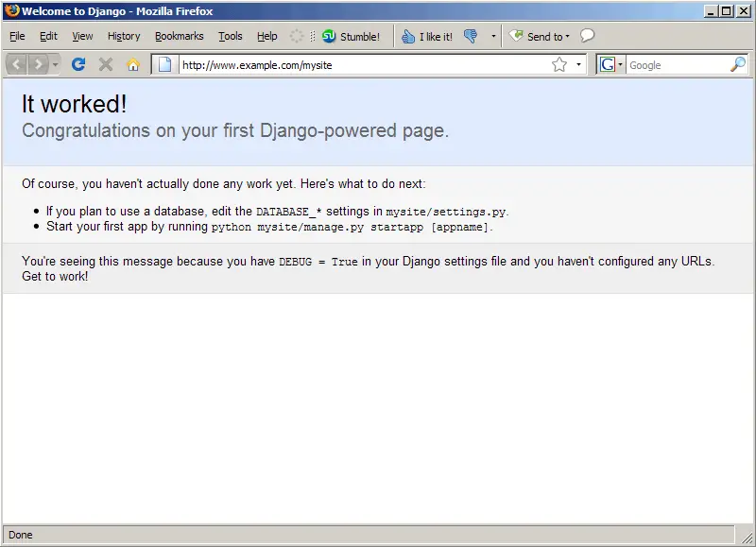Screen dimensions: 756x547
Task: Open the History menu
Action: point(124,36)
